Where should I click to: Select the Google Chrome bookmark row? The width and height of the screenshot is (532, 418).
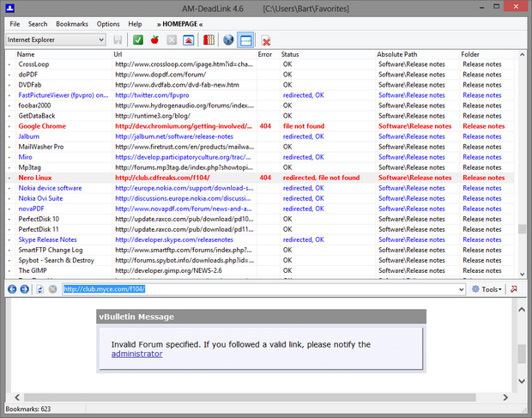point(261,126)
